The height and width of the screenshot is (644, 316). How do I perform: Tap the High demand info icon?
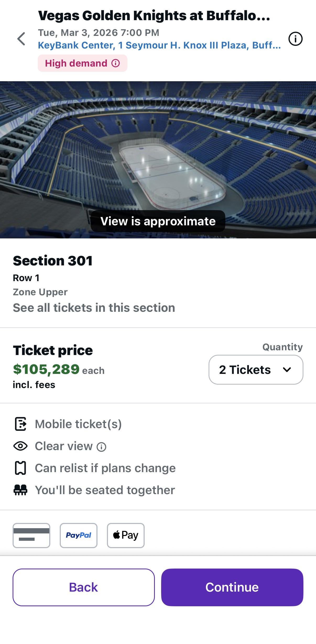[116, 63]
